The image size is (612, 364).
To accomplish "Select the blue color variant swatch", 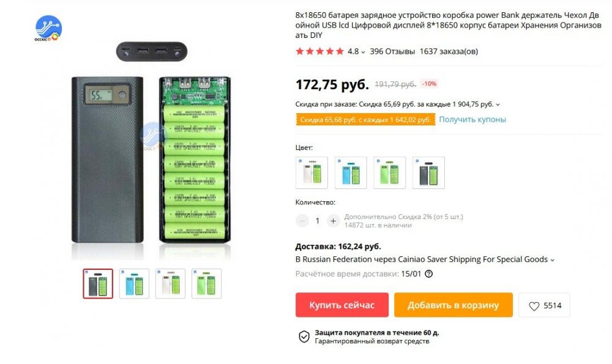I will [x=351, y=171].
